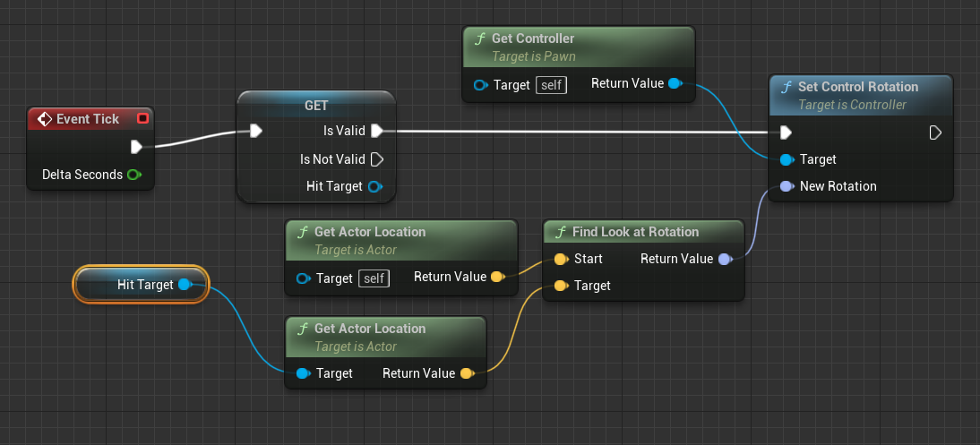The height and width of the screenshot is (445, 980).
Task: Click the Is Valid execution output pin
Action: [x=377, y=131]
